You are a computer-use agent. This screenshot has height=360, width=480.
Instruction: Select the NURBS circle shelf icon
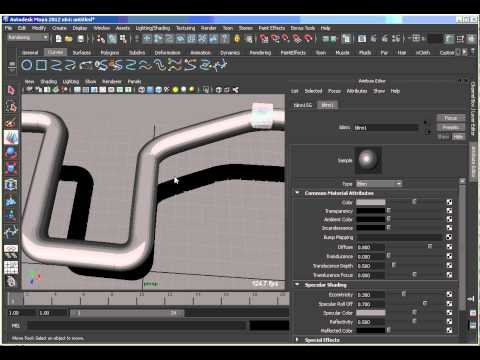[x=27, y=65]
